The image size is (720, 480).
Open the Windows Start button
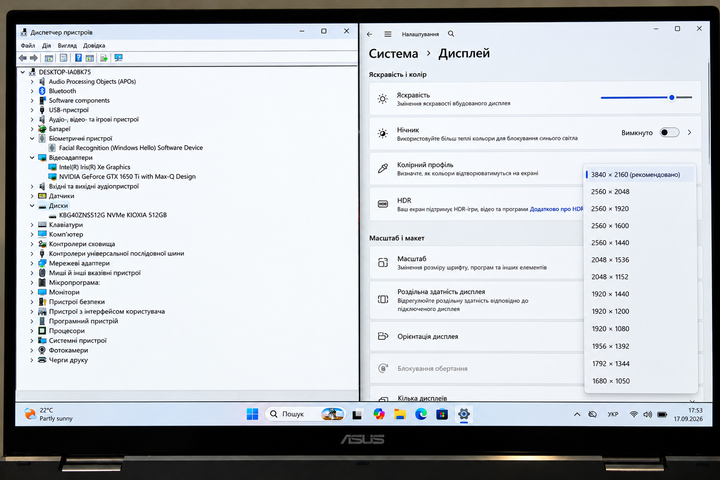[x=252, y=414]
